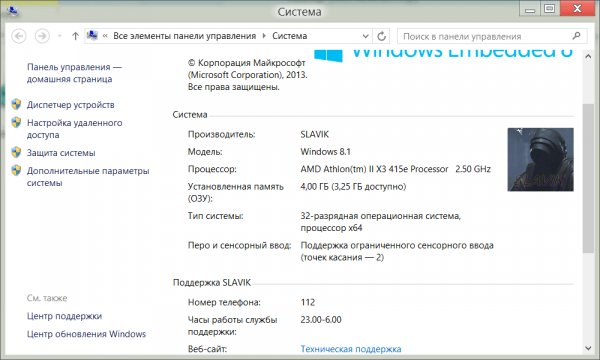Click the magnifier search icon

576,36
